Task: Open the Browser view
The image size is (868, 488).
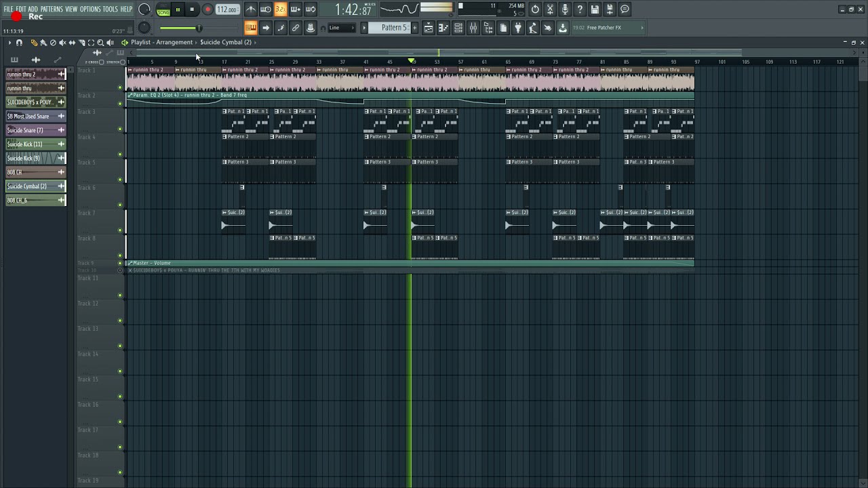Action: click(488, 28)
